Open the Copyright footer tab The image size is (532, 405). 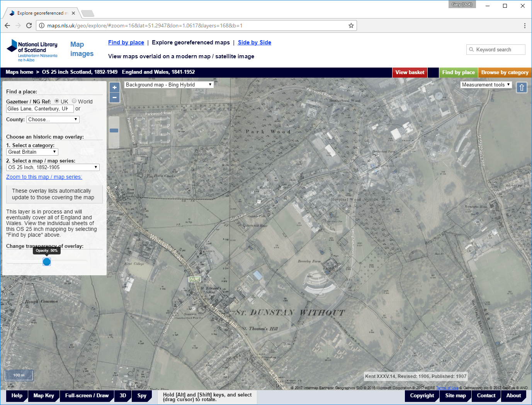click(422, 396)
